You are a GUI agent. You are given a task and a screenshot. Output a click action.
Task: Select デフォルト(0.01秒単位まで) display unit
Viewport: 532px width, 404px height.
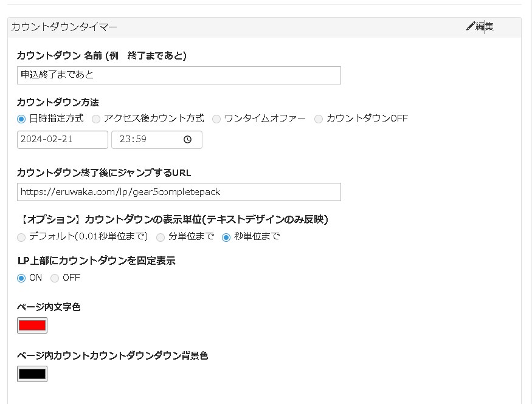[x=21, y=238]
